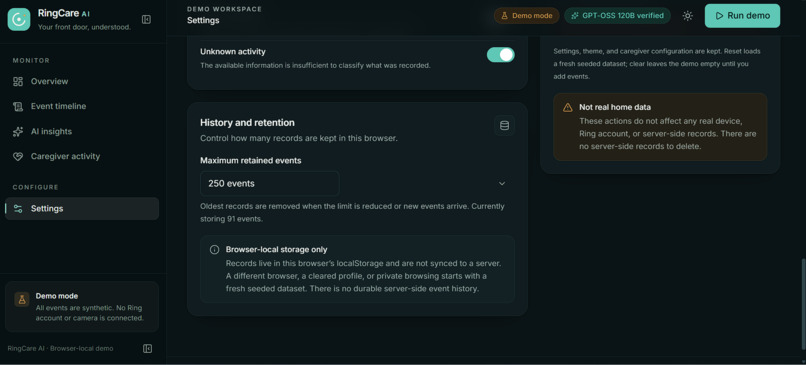Click the sparkle icon in the GPT-OSS badge
806x365 pixels.
(574, 16)
